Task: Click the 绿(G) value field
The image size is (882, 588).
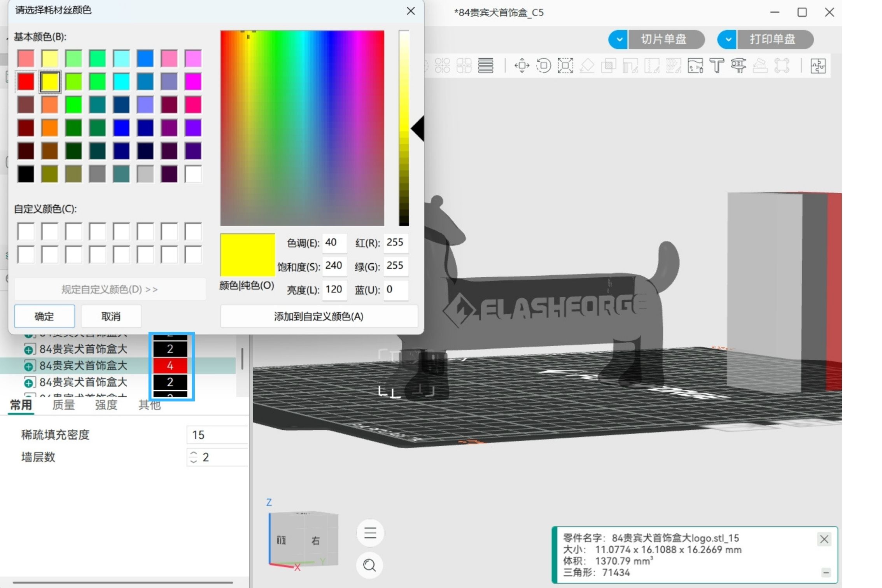Action: (x=396, y=266)
